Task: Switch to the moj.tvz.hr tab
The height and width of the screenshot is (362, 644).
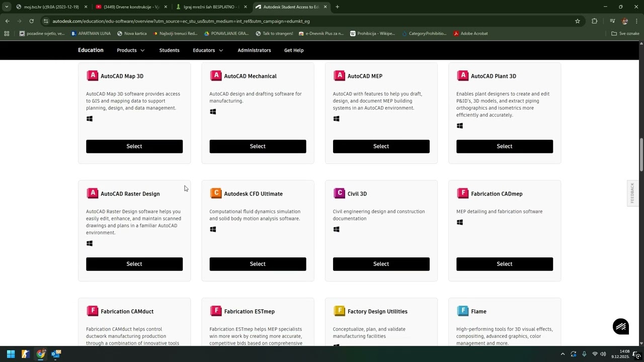Action: point(51,7)
